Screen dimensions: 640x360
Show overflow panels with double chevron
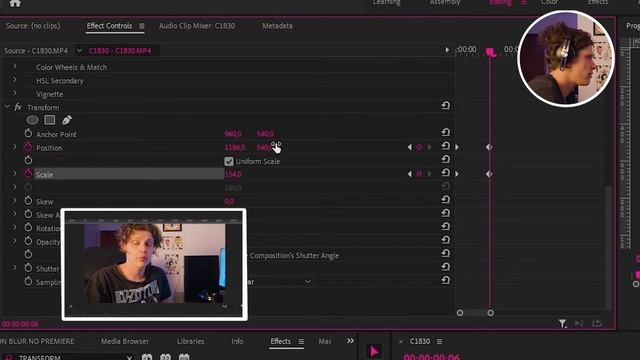tap(350, 341)
